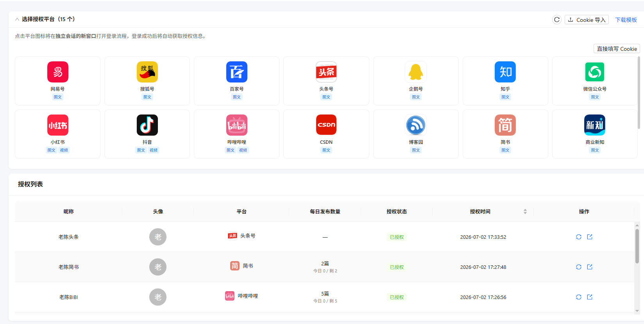Refresh the platform list with reload icon

click(557, 20)
